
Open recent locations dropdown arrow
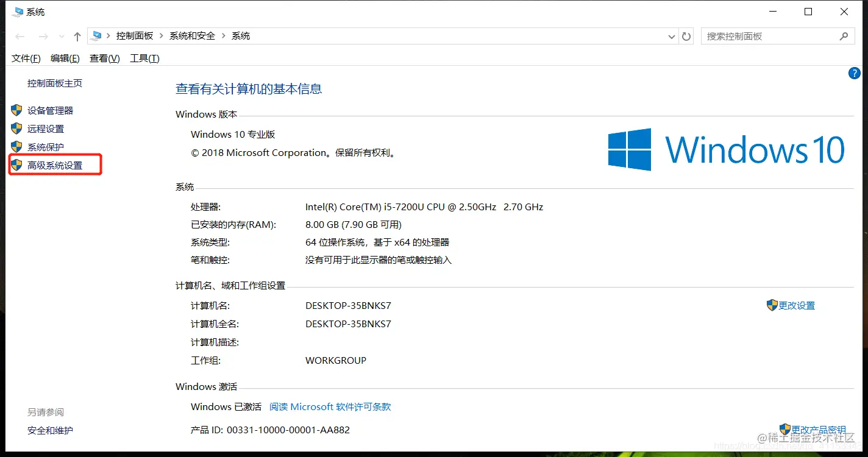tap(62, 37)
